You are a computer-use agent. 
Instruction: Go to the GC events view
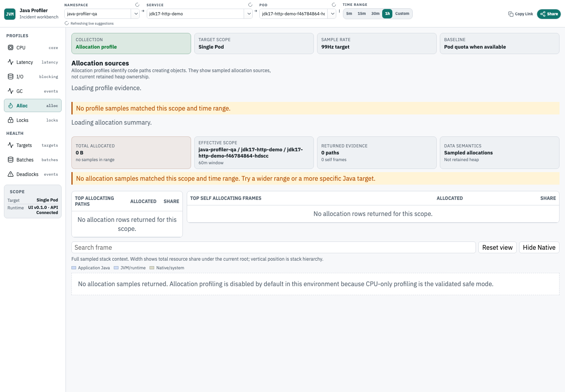pos(33,91)
